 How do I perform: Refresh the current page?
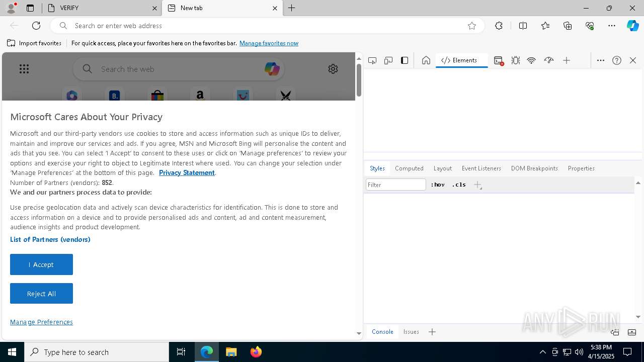coord(36,26)
